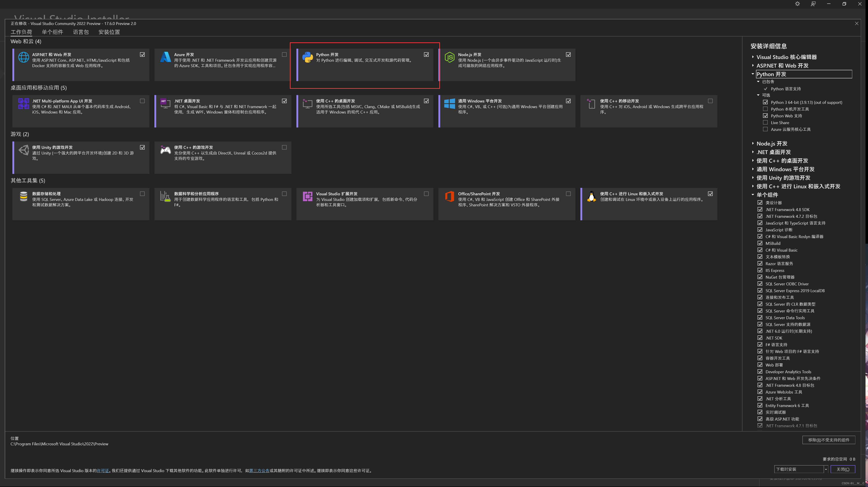Click the Remove unsupported components button
This screenshot has height=487, width=868.
pos(829,440)
